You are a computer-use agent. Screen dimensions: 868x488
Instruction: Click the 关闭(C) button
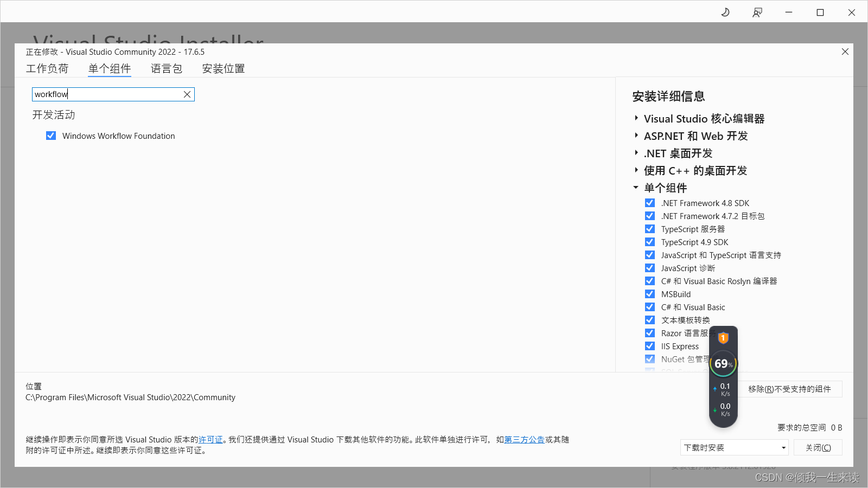click(x=818, y=447)
